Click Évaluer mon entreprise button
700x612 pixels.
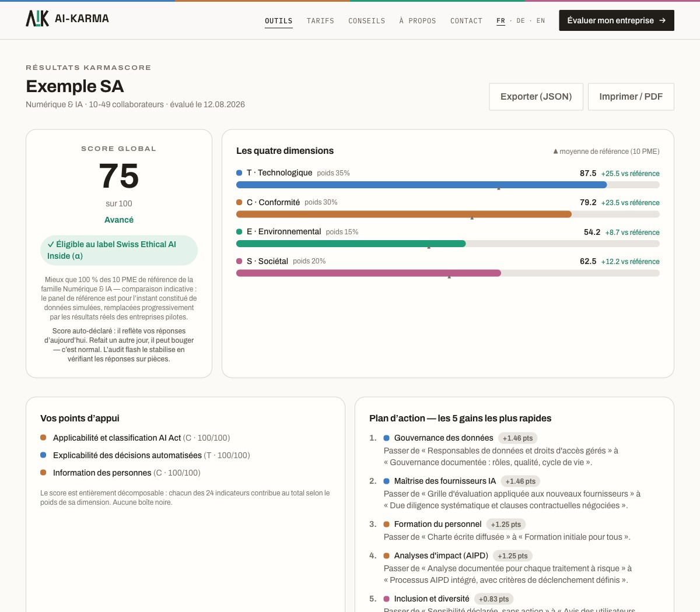617,20
